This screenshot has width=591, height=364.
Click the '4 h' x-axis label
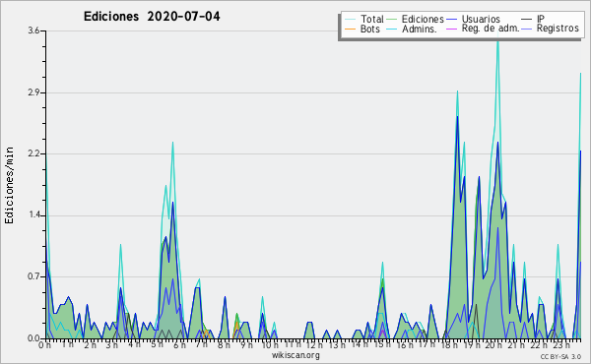[x=134, y=344]
